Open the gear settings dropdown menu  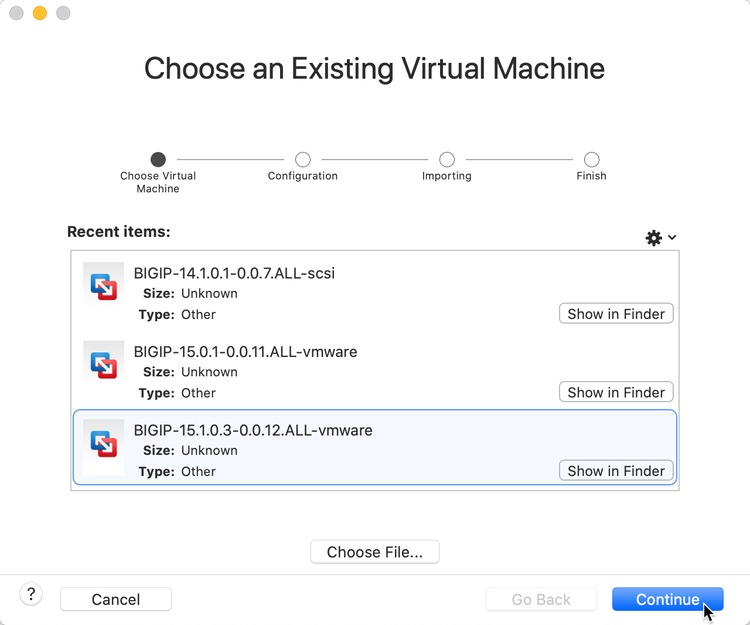[x=660, y=238]
